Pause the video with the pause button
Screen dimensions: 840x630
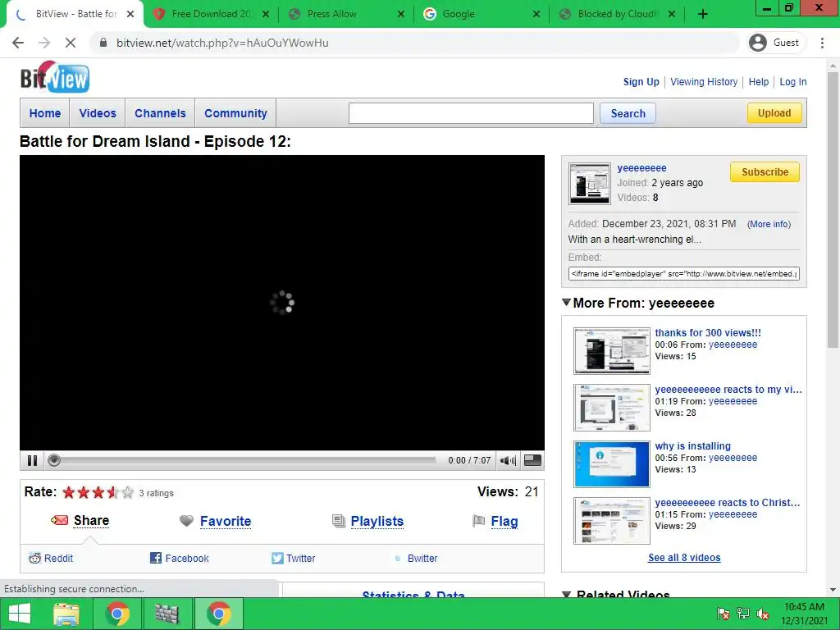coord(32,460)
